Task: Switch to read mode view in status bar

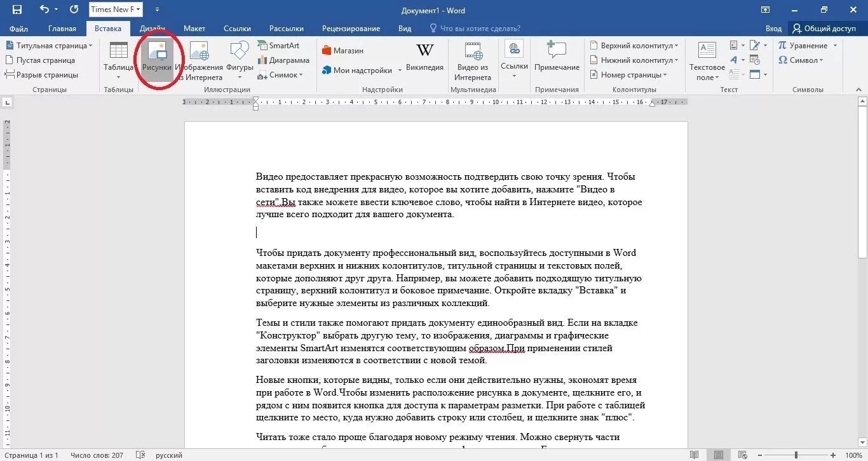Action: point(694,455)
